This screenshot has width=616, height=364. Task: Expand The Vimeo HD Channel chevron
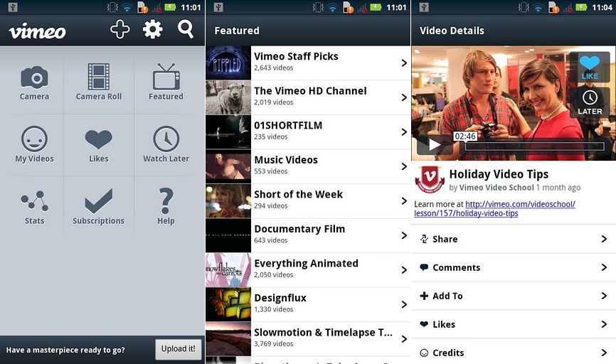[x=404, y=97]
